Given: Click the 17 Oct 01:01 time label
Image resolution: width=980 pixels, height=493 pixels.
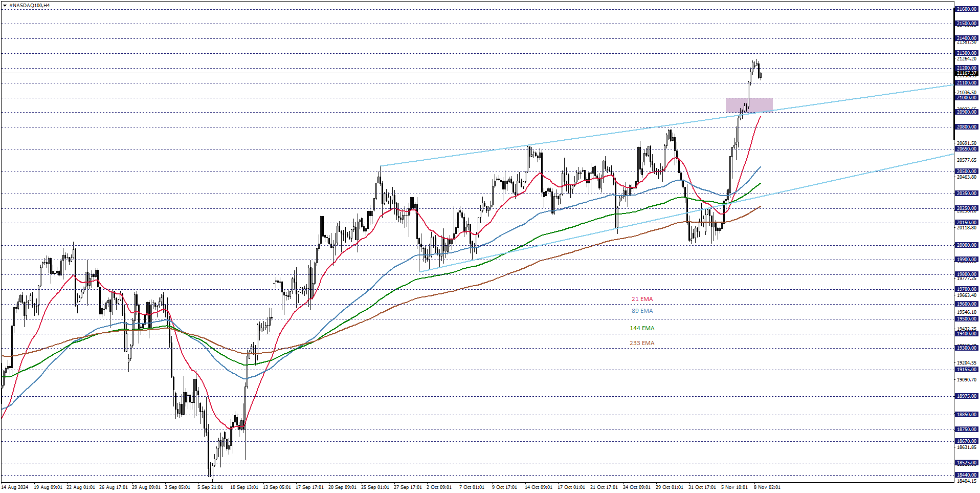Looking at the screenshot, I should point(571,487).
